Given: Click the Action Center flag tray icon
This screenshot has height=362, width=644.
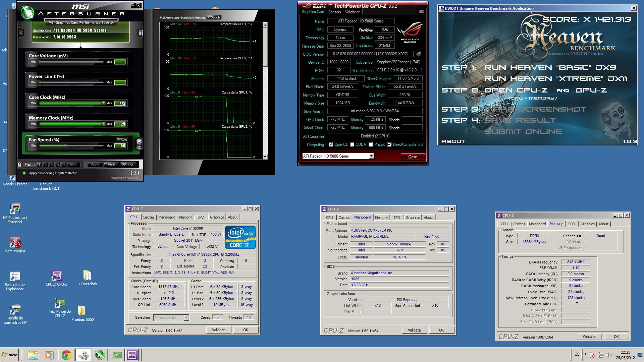Looking at the screenshot, I should (x=593, y=355).
